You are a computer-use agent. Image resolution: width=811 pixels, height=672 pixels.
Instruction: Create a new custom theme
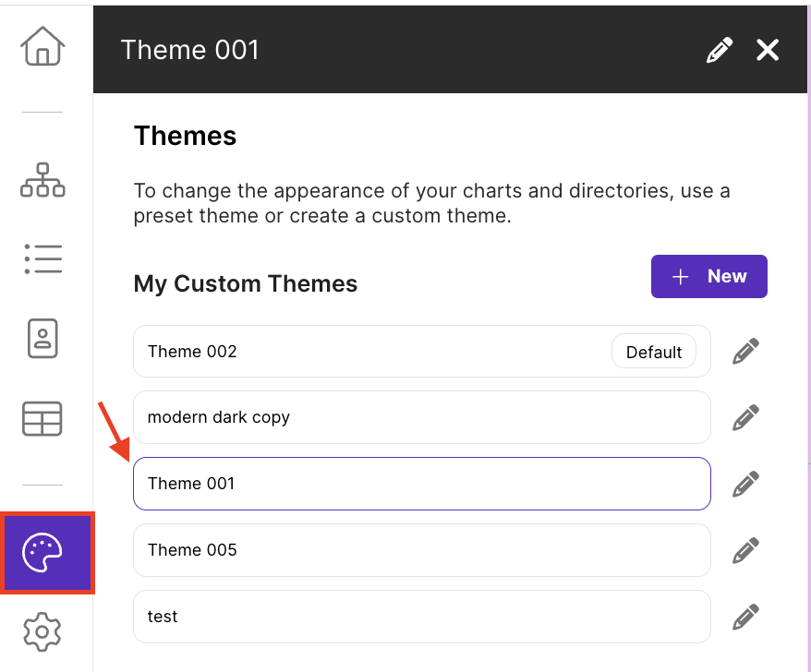click(709, 277)
